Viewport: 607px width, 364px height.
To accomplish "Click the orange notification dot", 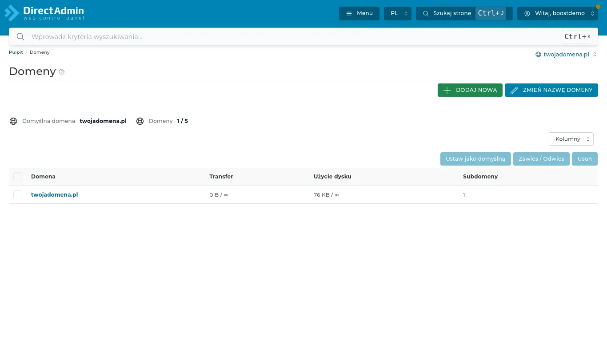I will tap(598, 7).
